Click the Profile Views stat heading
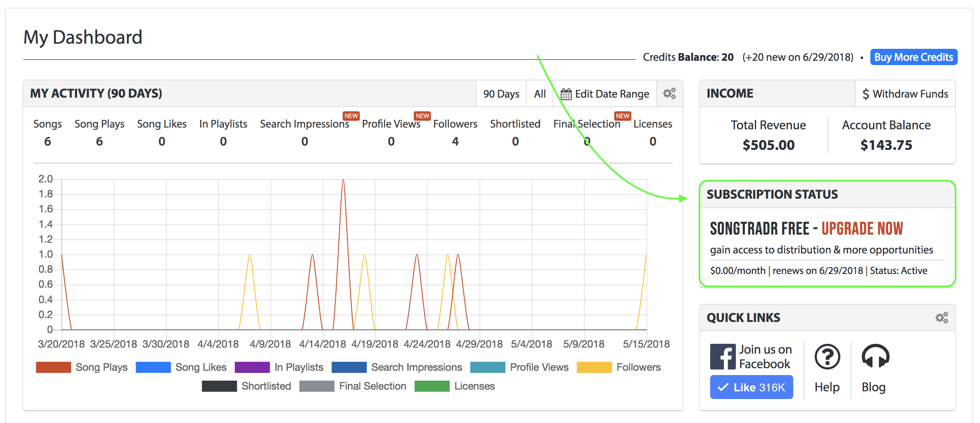The height and width of the screenshot is (423, 980). (391, 124)
